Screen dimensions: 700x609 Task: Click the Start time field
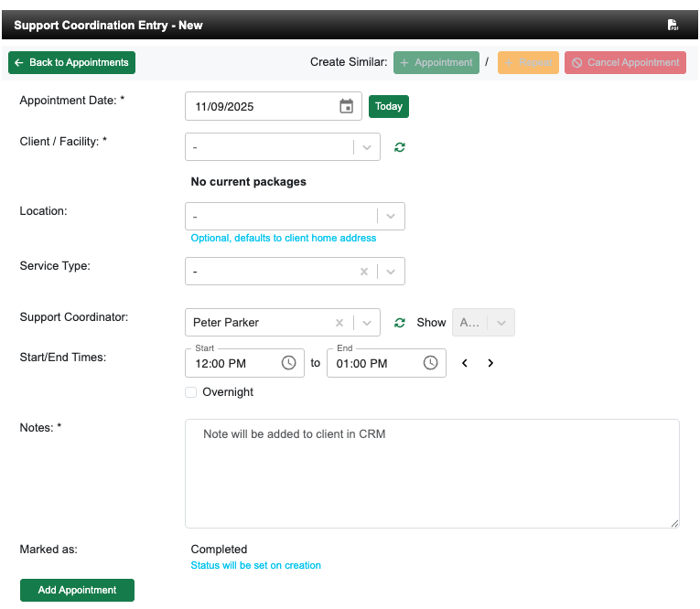pyautogui.click(x=244, y=363)
